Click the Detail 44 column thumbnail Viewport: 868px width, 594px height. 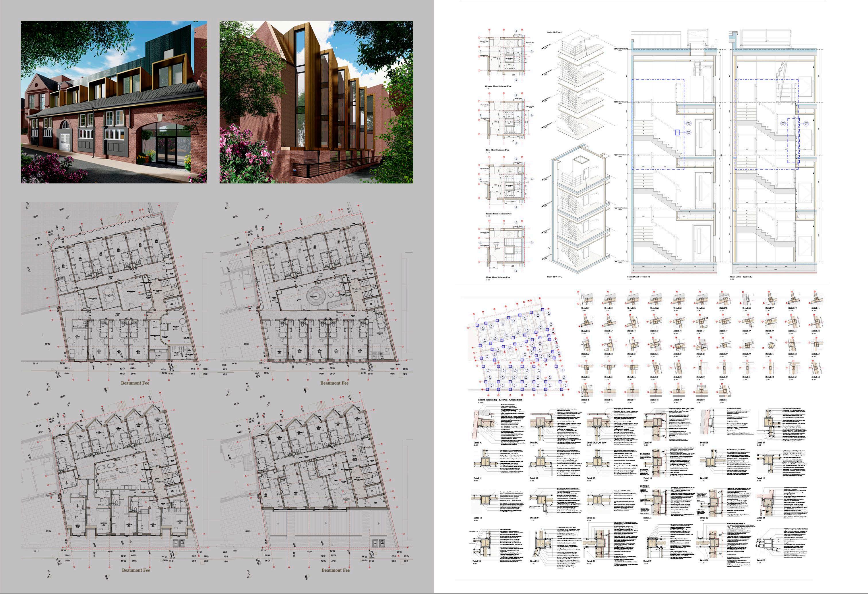pyautogui.click(x=816, y=369)
